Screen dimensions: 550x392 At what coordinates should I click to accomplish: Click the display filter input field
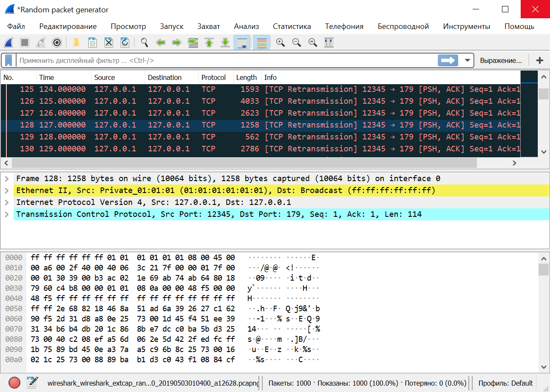pyautogui.click(x=227, y=60)
